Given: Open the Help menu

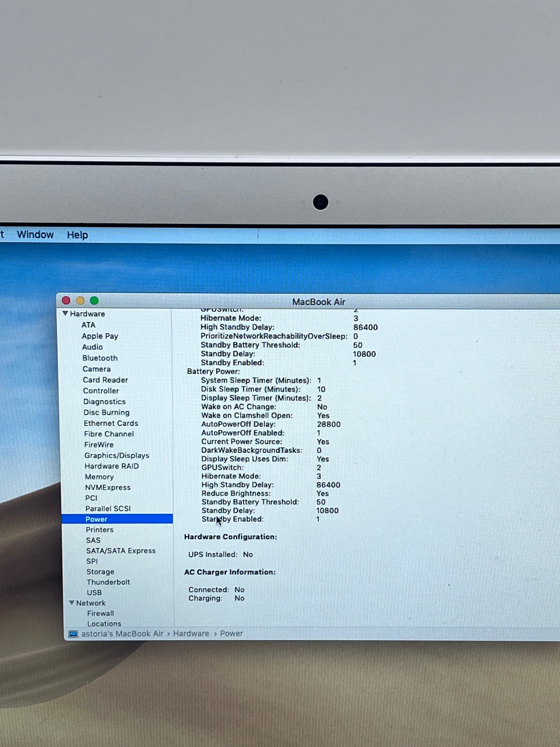Looking at the screenshot, I should point(78,235).
